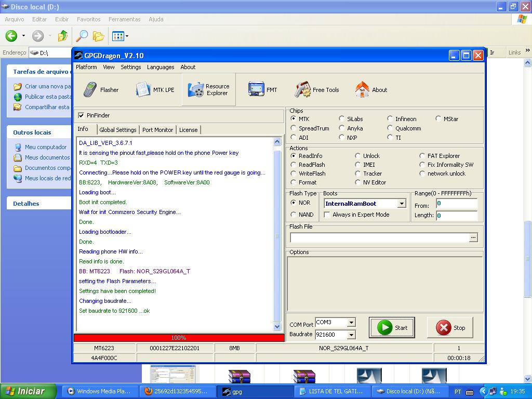Select the IMEI action
This screenshot has width=532, height=399.
pos(357,165)
